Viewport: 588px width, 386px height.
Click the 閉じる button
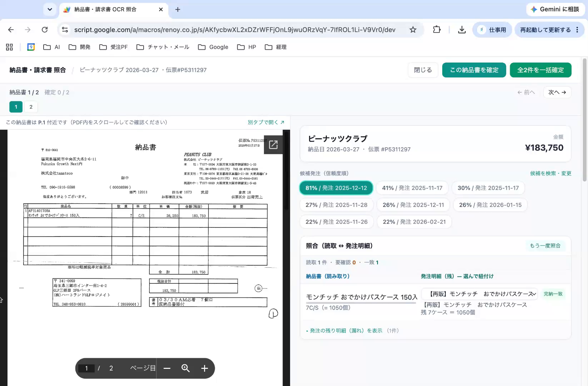coord(423,70)
